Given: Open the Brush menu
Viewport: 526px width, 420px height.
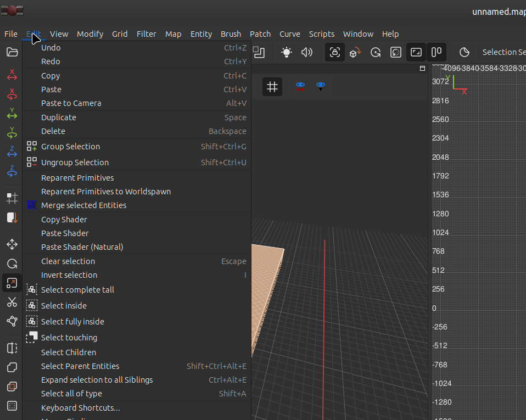Looking at the screenshot, I should tap(231, 34).
